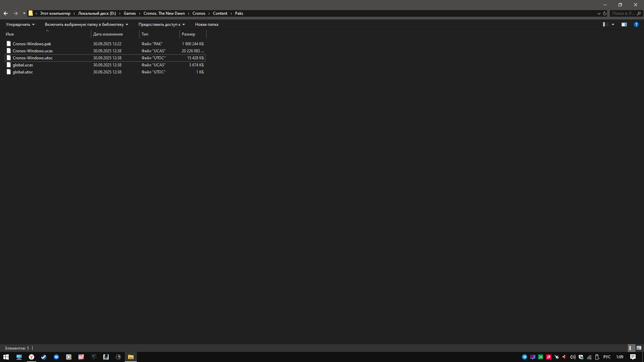
Task: Toggle the preview pane icon
Action: (x=624, y=24)
